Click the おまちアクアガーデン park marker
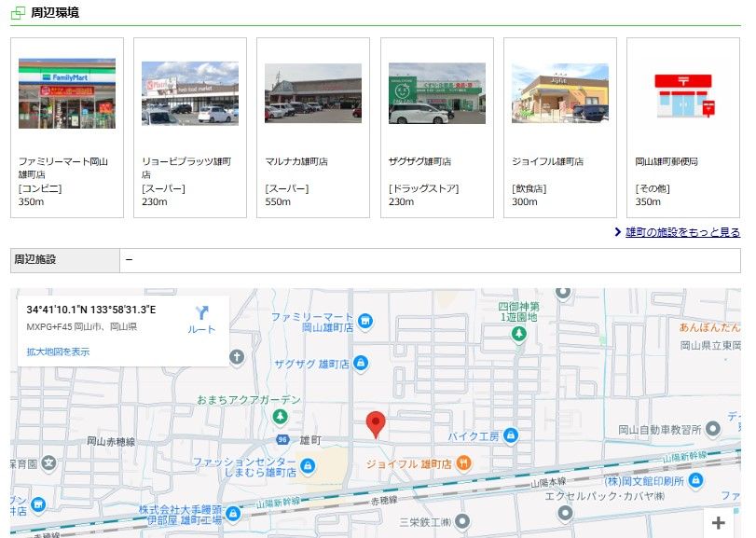This screenshot has height=538, width=756. (x=281, y=417)
